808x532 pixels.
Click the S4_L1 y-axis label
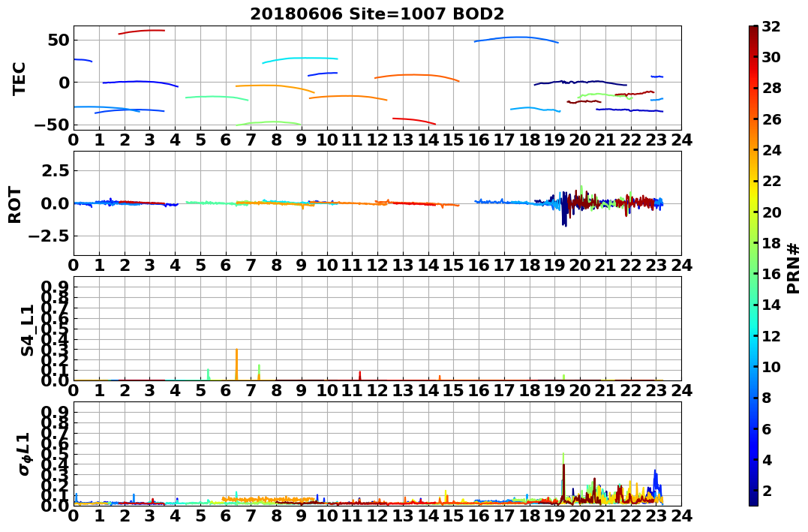[27, 330]
